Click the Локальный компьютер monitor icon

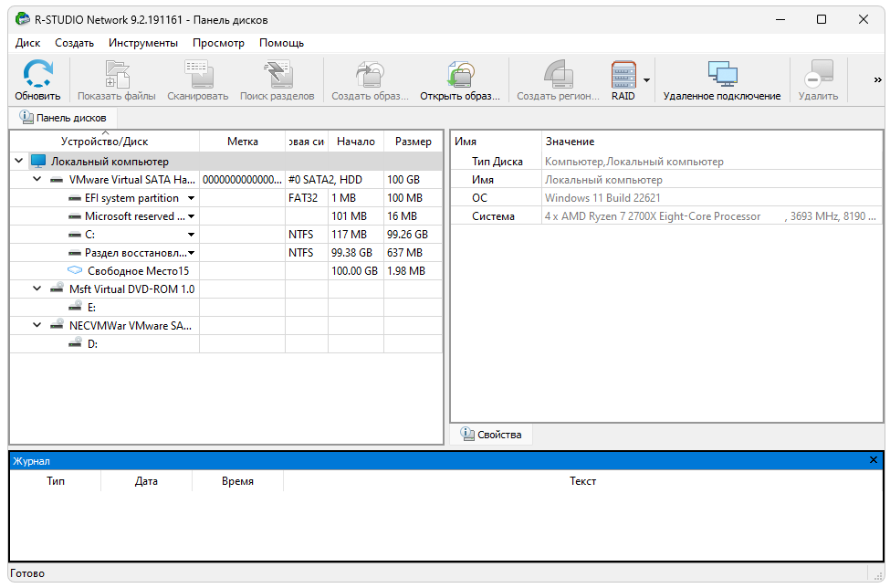[x=38, y=162]
